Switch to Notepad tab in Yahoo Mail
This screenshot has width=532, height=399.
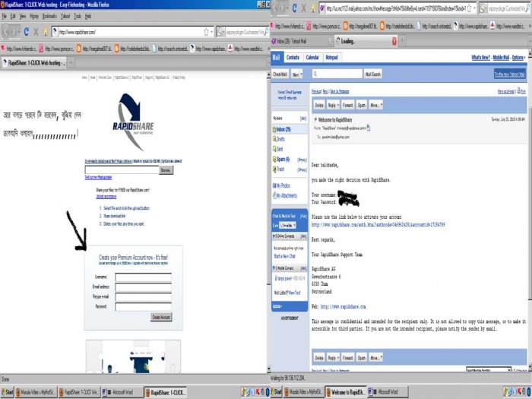click(332, 57)
